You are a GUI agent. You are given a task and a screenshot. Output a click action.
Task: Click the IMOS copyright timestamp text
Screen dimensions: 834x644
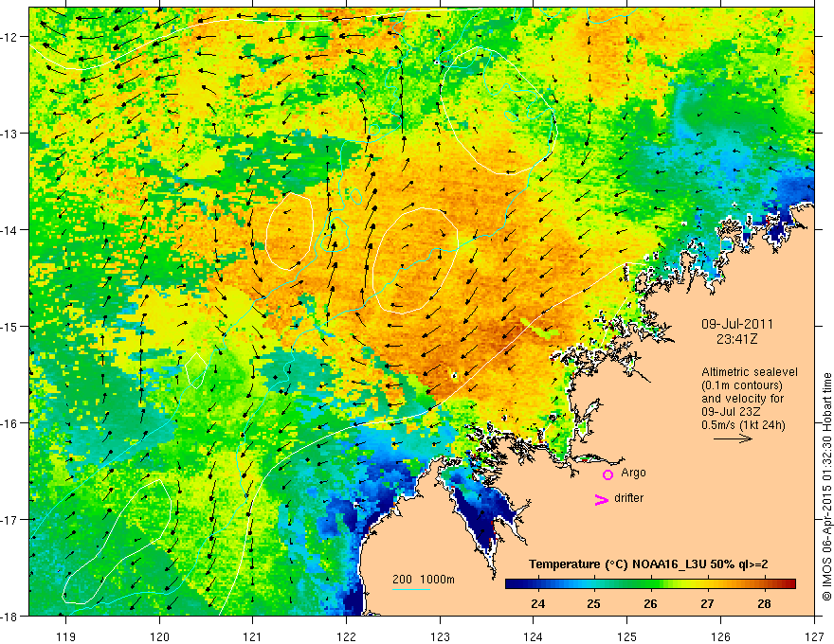click(826, 487)
